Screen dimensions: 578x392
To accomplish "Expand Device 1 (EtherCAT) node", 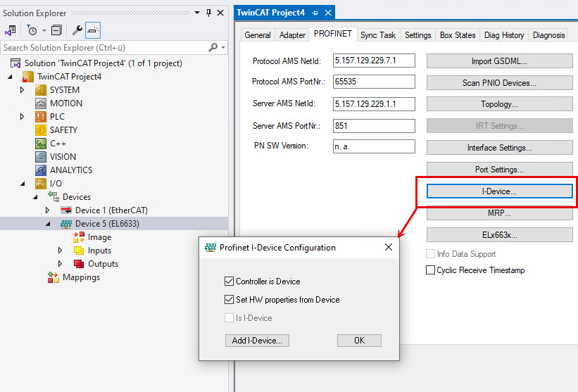I will coord(48,210).
